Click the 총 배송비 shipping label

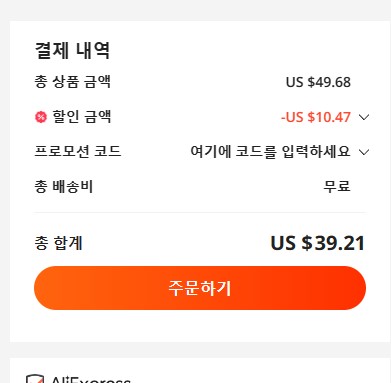pyautogui.click(x=64, y=186)
